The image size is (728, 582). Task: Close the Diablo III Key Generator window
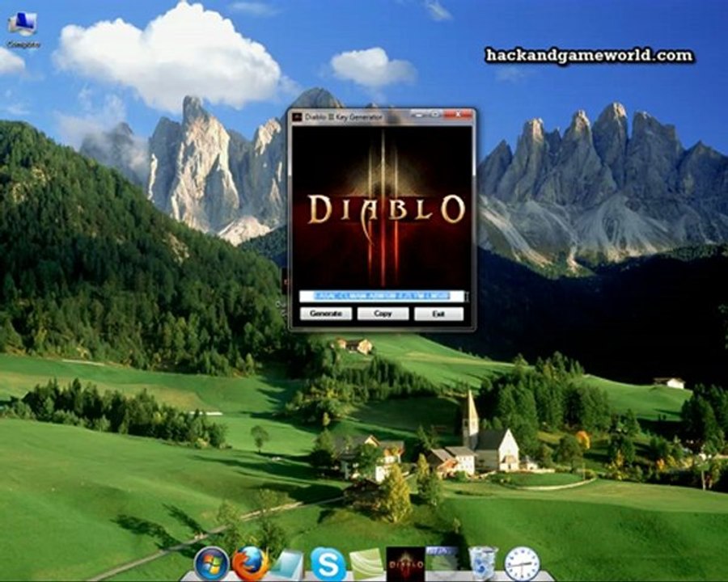pyautogui.click(x=457, y=114)
